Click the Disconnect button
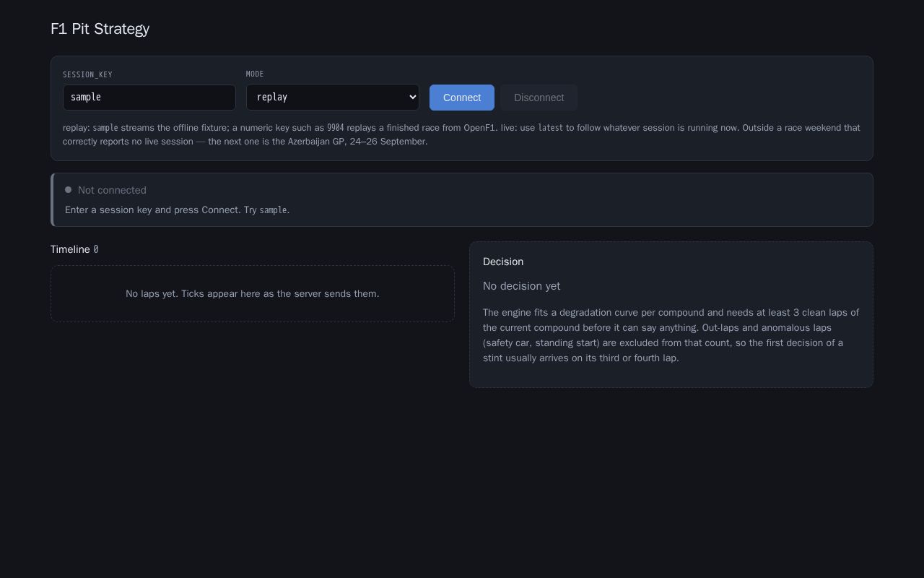 (539, 98)
